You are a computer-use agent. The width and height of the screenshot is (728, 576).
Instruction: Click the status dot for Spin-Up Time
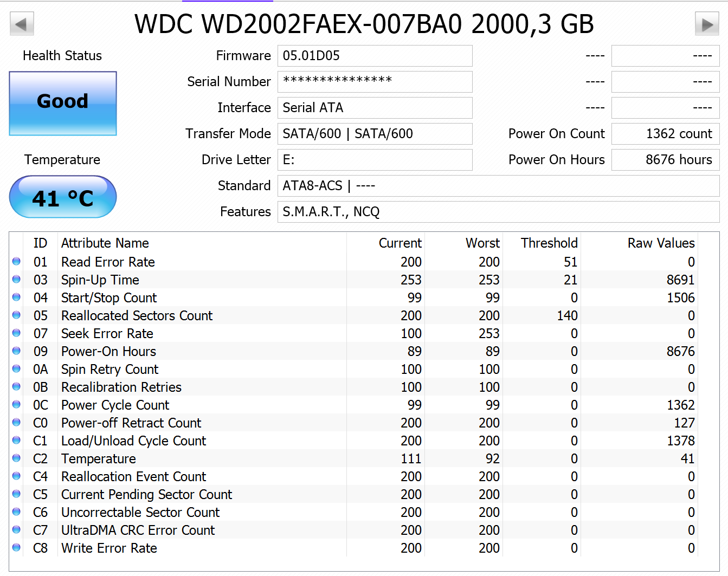(x=16, y=279)
